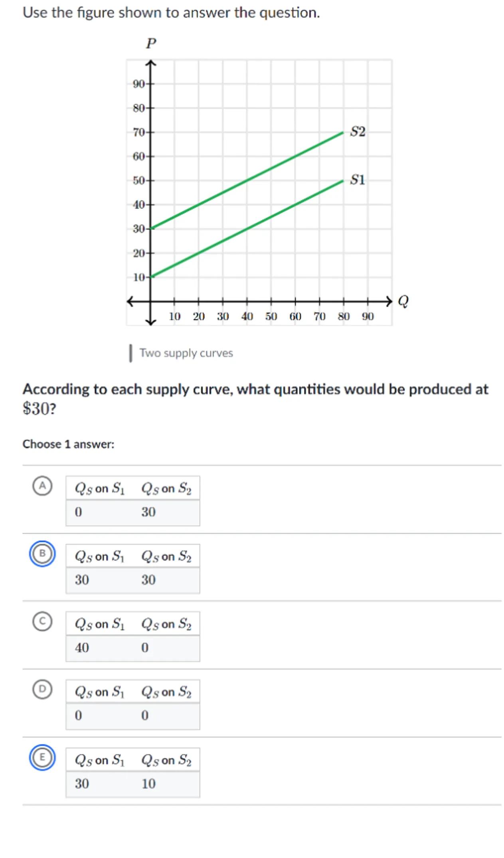Click the answer table for option C
This screenshot has width=504, height=858.
point(133,636)
